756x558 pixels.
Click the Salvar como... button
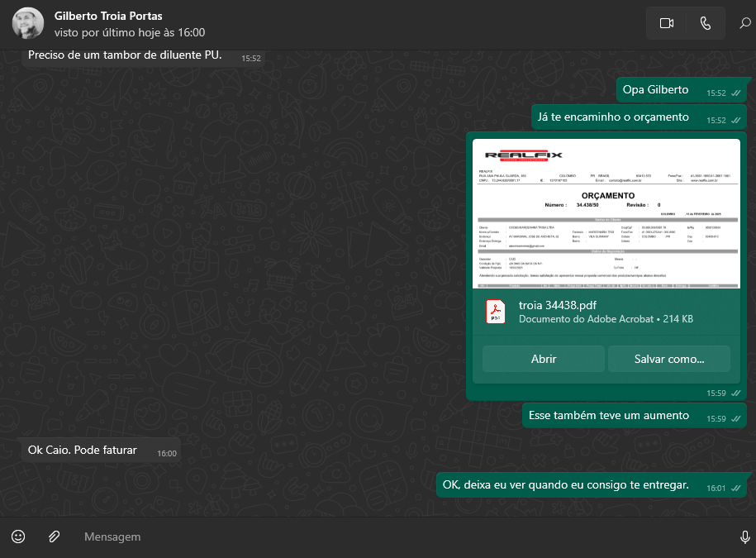point(668,359)
